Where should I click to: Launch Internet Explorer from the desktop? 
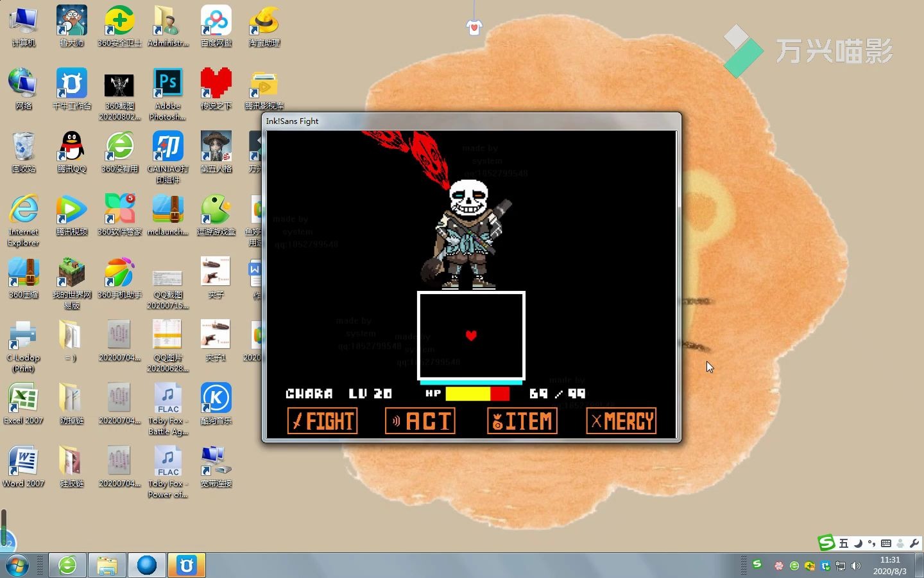coord(24,221)
